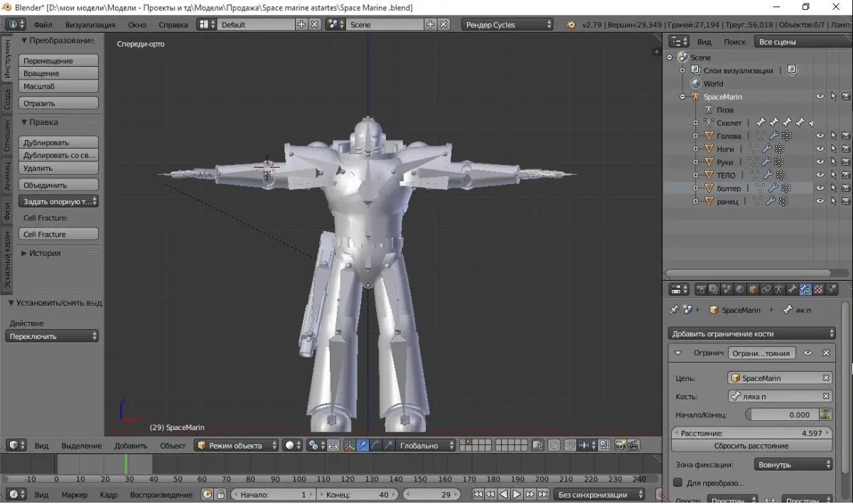853x504 pixels.
Task: Play animation in reverse in timeline
Action: point(503,494)
